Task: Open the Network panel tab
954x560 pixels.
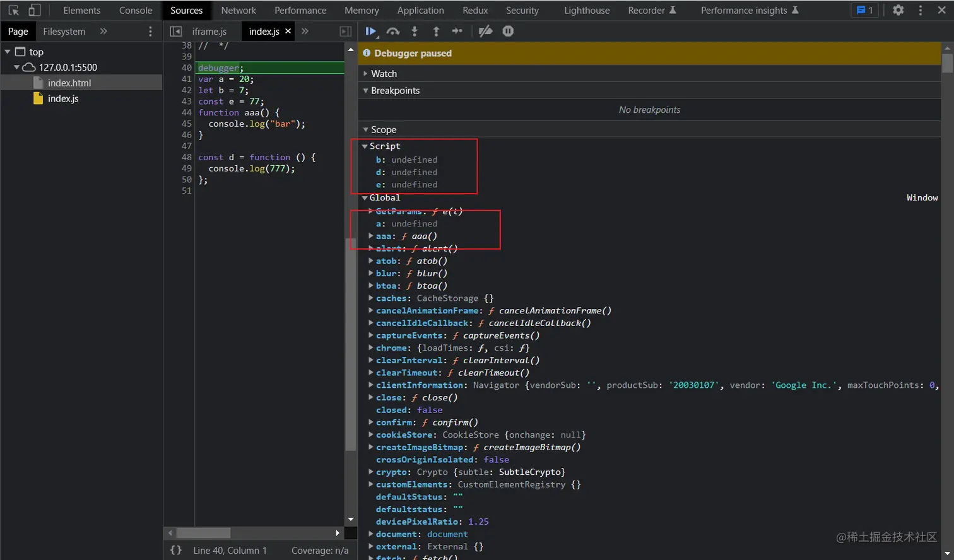Action: tap(238, 10)
